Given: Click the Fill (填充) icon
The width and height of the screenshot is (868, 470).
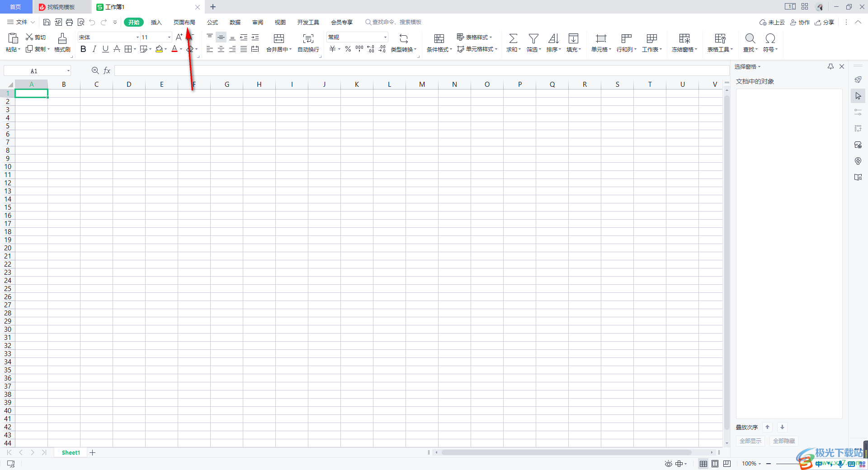Looking at the screenshot, I should tap(573, 38).
